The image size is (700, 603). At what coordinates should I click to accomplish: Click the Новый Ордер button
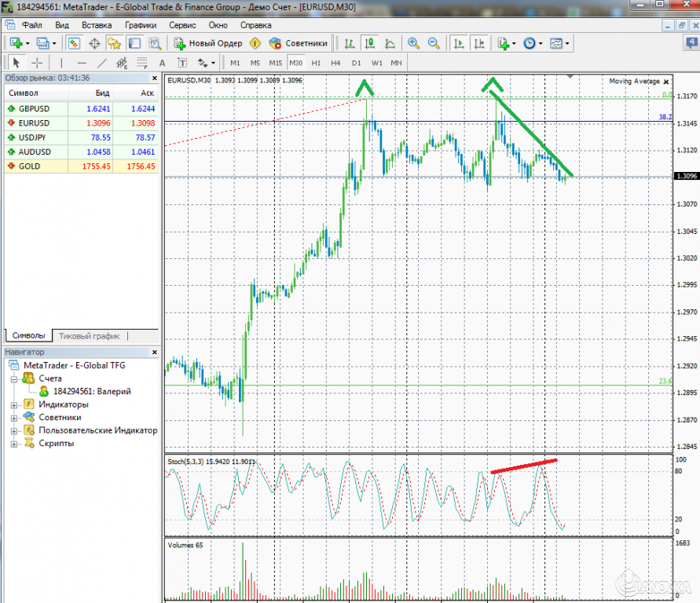click(x=208, y=43)
